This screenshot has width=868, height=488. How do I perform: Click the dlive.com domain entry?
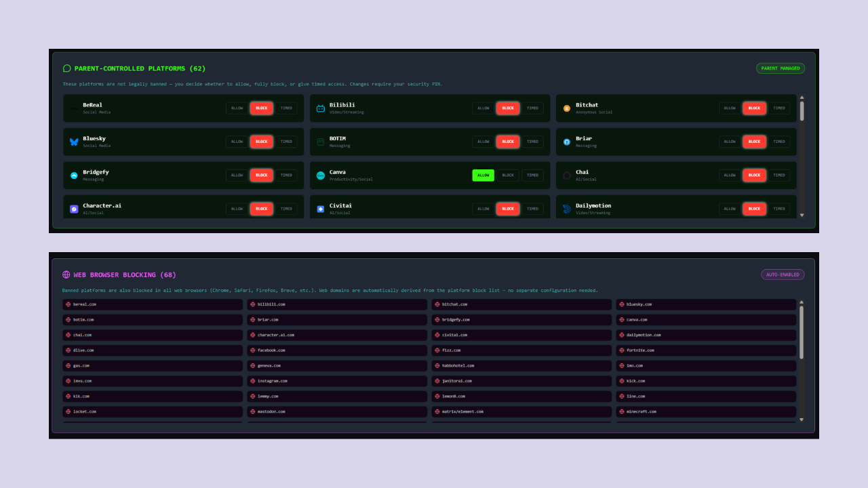(153, 350)
